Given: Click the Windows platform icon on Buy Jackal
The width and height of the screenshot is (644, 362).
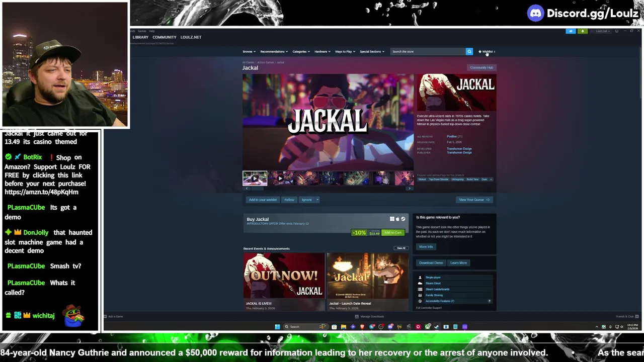Looking at the screenshot, I should click(x=392, y=219).
